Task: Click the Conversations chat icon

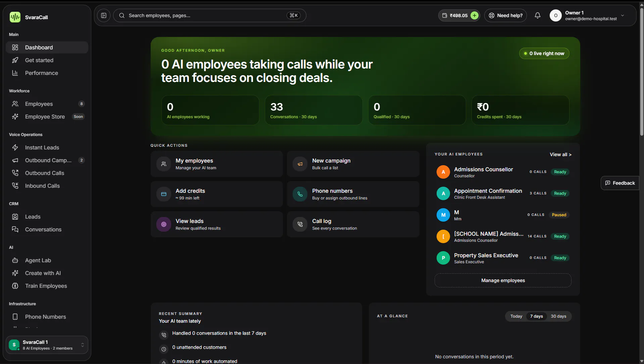Action: tap(15, 229)
